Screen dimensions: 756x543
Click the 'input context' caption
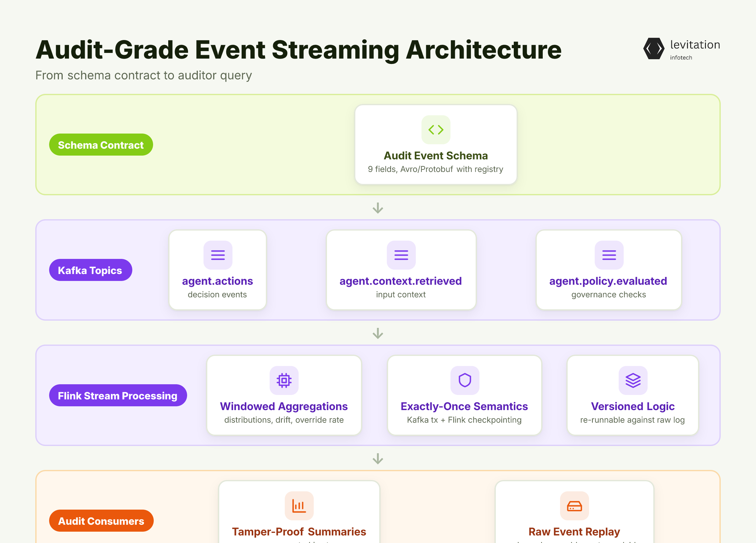(x=401, y=295)
